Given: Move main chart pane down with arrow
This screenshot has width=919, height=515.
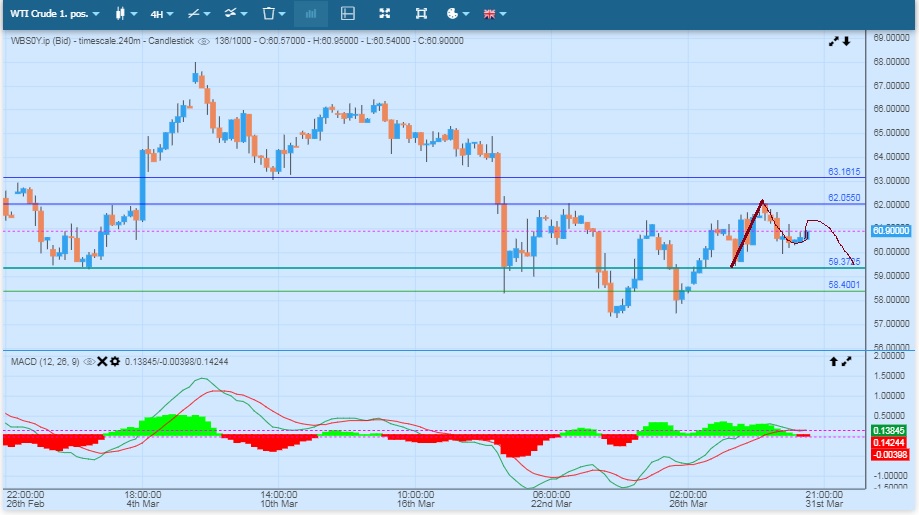Looking at the screenshot, I should (x=846, y=41).
